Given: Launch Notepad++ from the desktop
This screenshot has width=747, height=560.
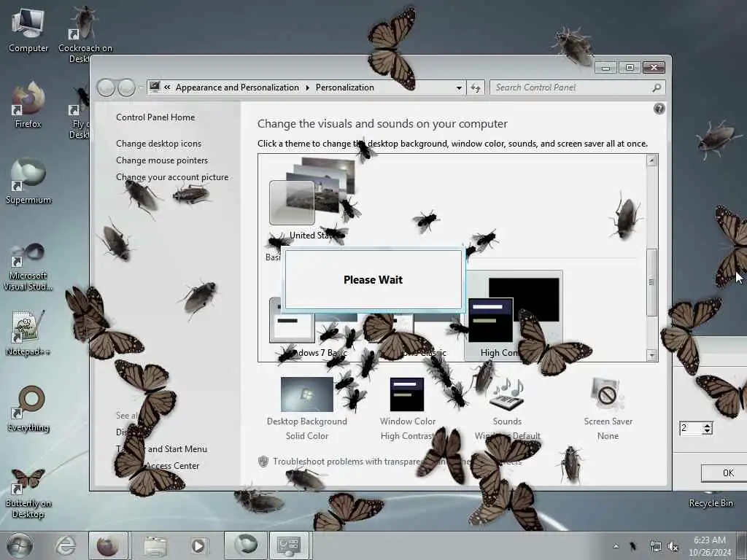Looking at the screenshot, I should 28,332.
